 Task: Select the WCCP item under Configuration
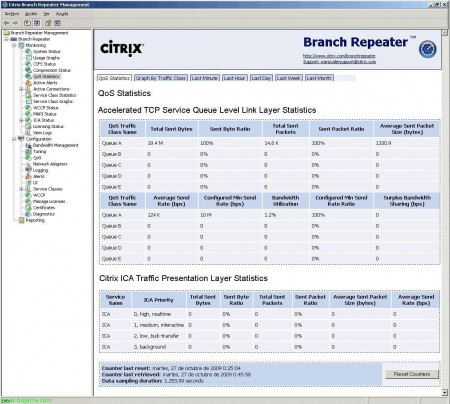39,195
